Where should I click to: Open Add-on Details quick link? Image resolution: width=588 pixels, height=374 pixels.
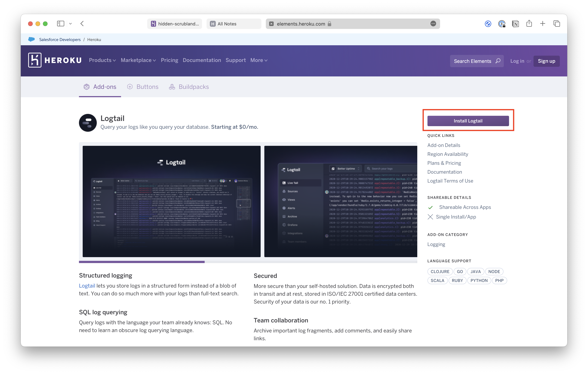pyautogui.click(x=444, y=145)
